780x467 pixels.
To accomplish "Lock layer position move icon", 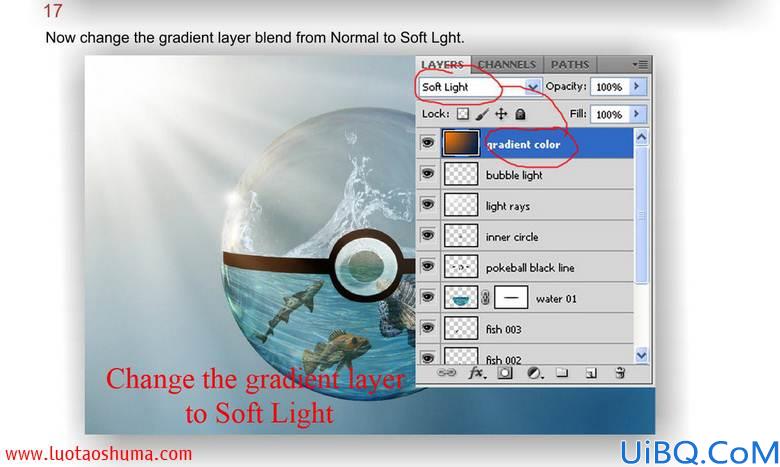I will pyautogui.click(x=501, y=114).
